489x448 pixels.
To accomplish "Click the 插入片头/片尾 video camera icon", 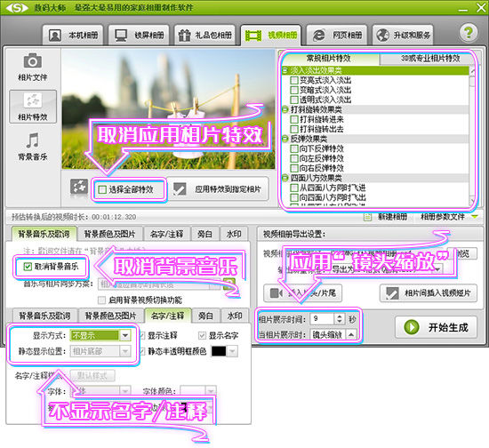I will pyautogui.click(x=276, y=293).
